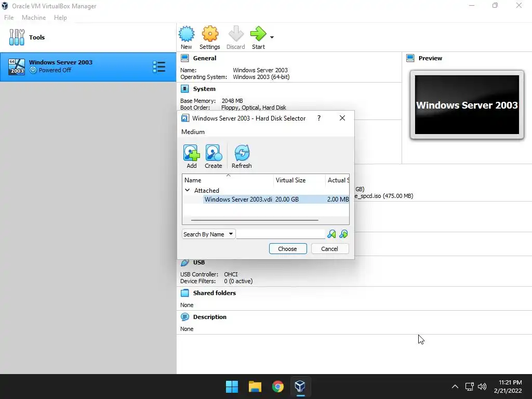Click the USB section header

click(x=199, y=262)
